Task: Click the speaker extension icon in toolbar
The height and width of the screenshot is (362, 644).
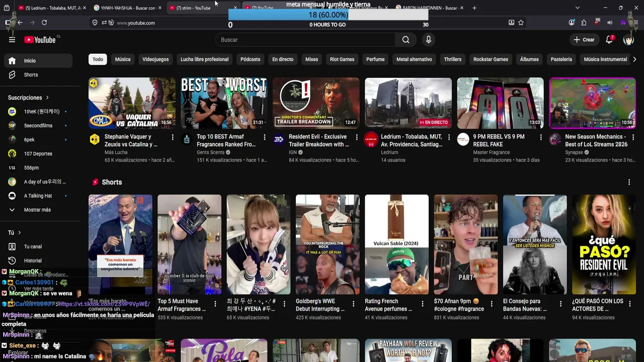Action: (x=610, y=23)
